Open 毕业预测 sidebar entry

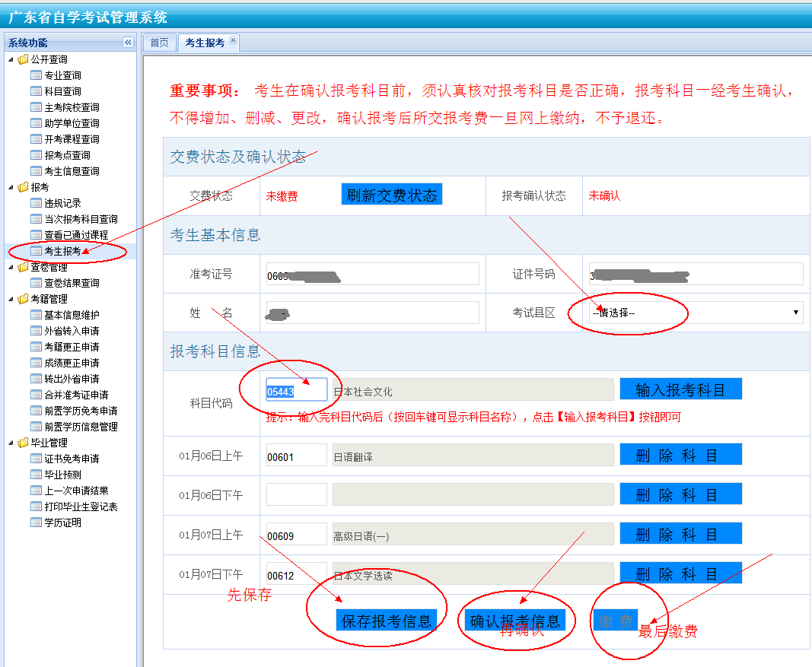(62, 475)
